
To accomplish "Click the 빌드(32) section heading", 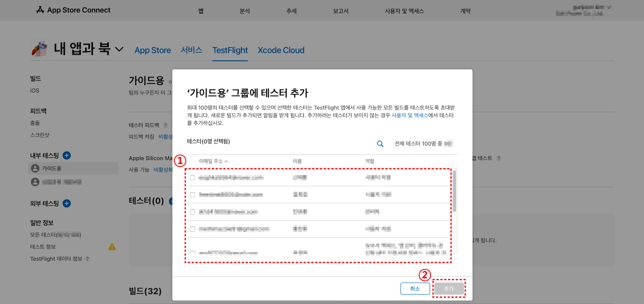I will pos(145,291).
